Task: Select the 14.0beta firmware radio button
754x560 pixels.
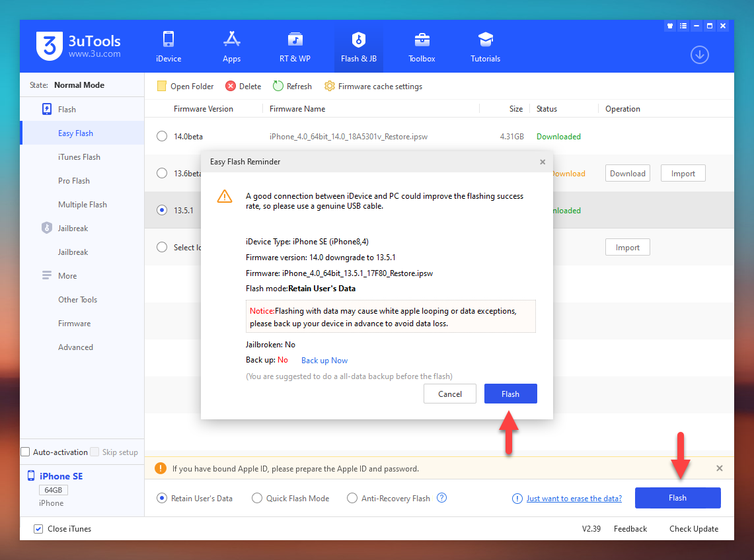Action: 162,137
